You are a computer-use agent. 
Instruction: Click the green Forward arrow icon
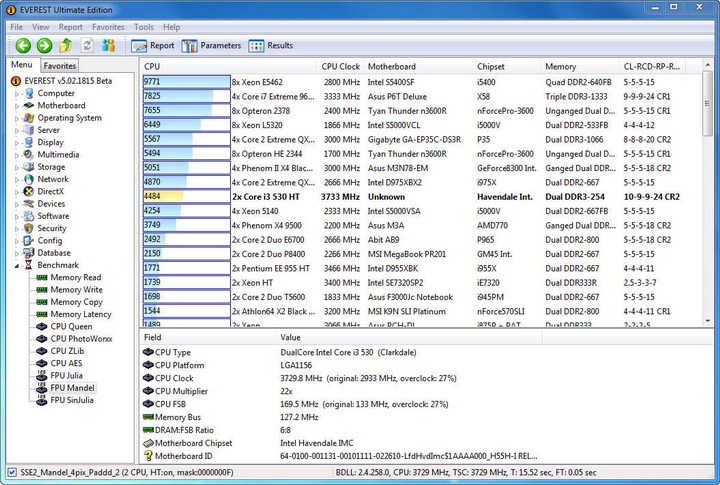(45, 45)
